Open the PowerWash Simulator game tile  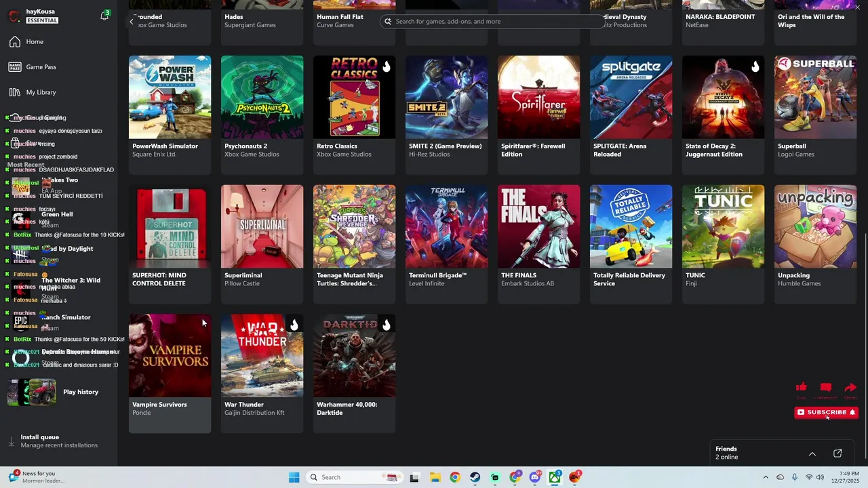(170, 115)
